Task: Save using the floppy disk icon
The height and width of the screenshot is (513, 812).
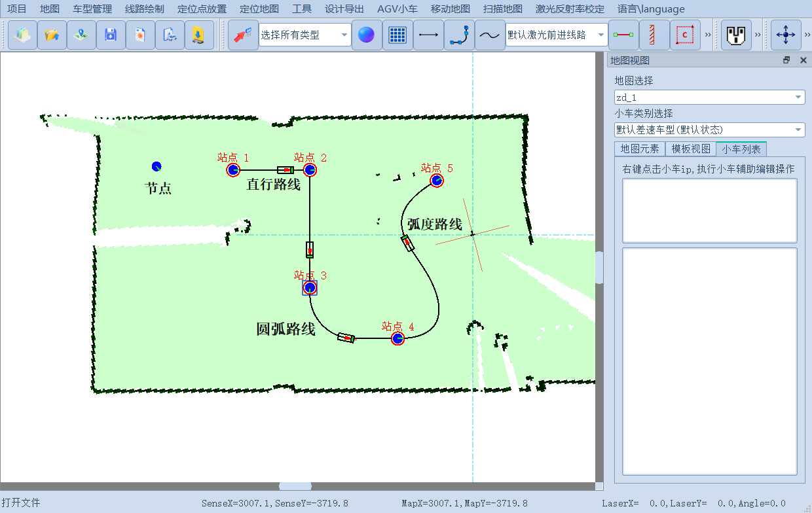Action: pyautogui.click(x=111, y=35)
